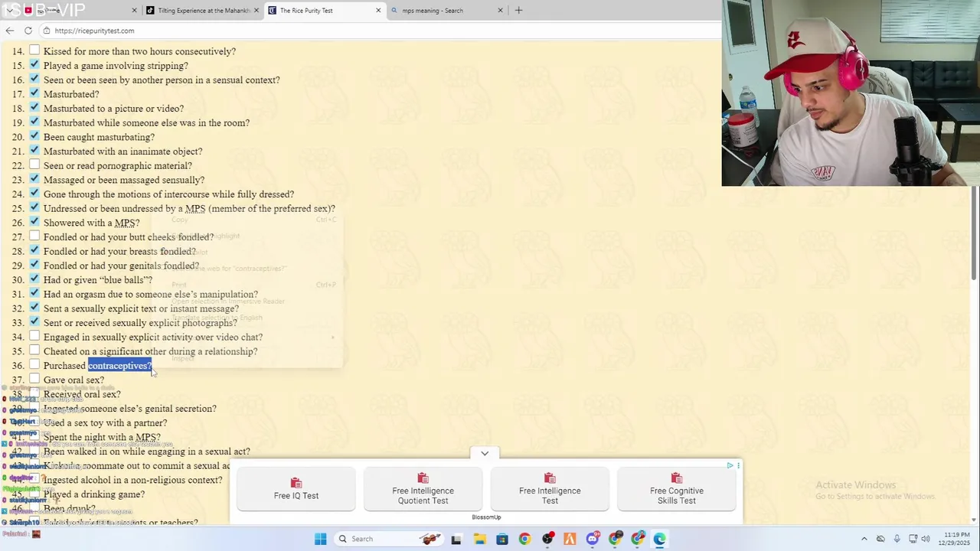Untick 'Been caught masturbating?' checkbox
Viewport: 980px width, 551px height.
(34, 136)
